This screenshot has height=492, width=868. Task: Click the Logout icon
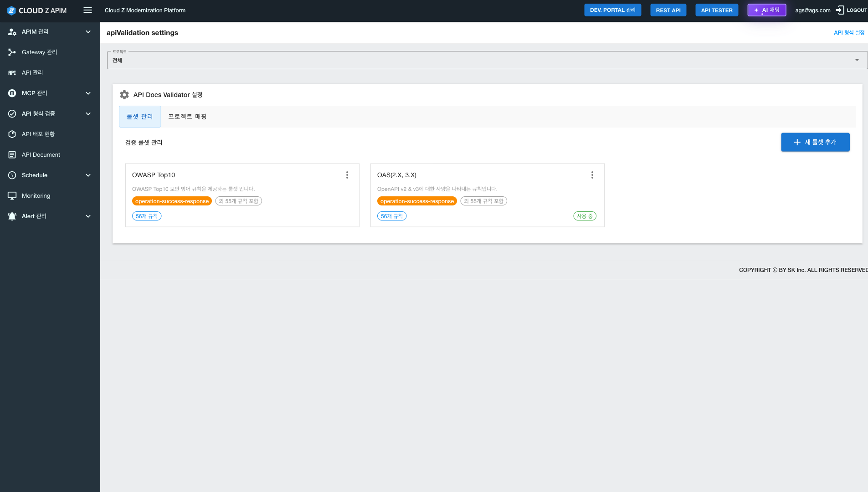[840, 10]
